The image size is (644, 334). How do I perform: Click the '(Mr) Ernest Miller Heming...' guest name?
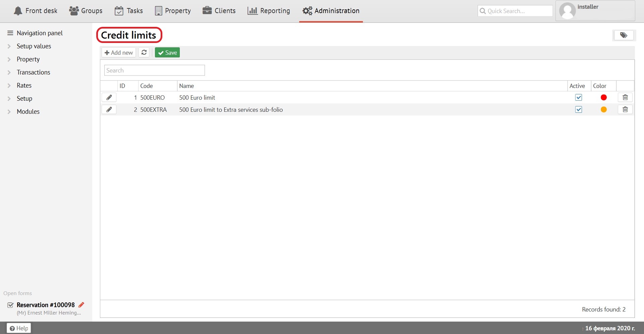click(49, 313)
